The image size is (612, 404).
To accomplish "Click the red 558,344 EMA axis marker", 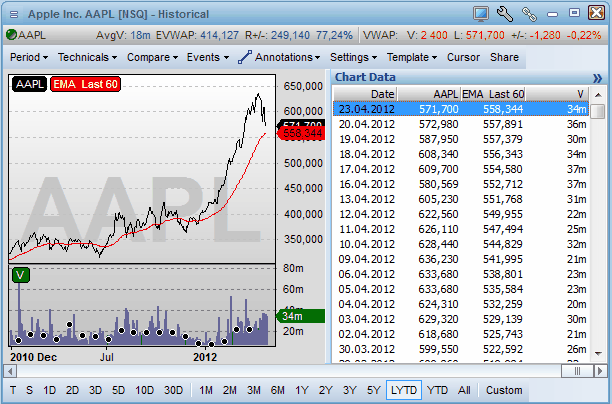I will pos(301,133).
